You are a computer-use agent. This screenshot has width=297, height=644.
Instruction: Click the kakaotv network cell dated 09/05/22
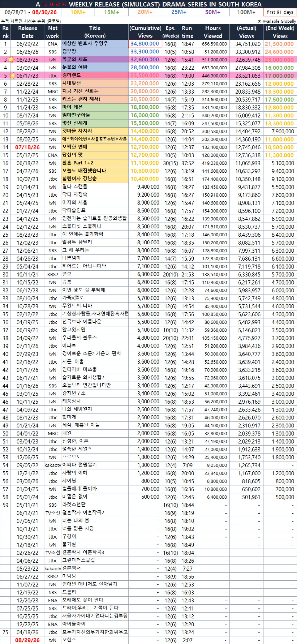[x=53, y=465]
